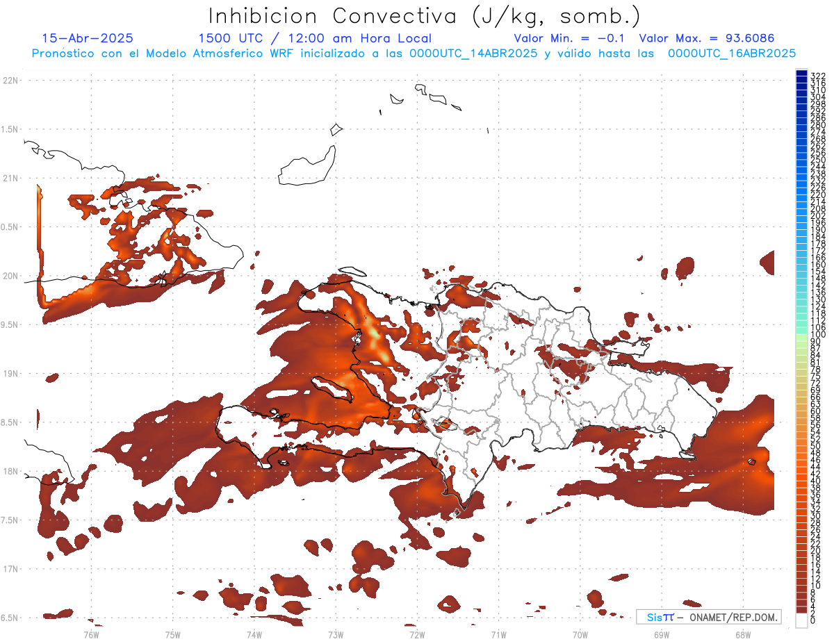Pick the darkest blue swatch beside 322
834x644 pixels.
click(x=801, y=74)
